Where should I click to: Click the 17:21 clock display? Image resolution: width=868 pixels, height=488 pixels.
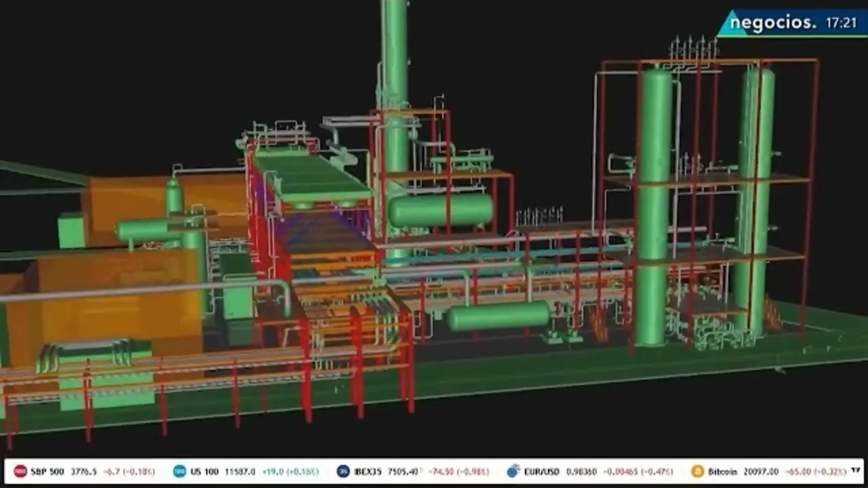click(841, 23)
